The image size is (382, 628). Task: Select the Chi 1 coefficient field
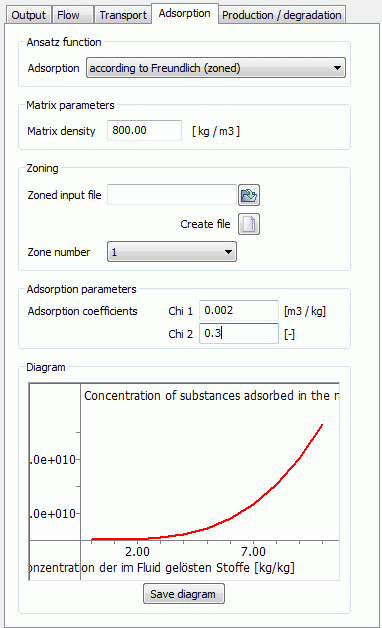coord(239,310)
